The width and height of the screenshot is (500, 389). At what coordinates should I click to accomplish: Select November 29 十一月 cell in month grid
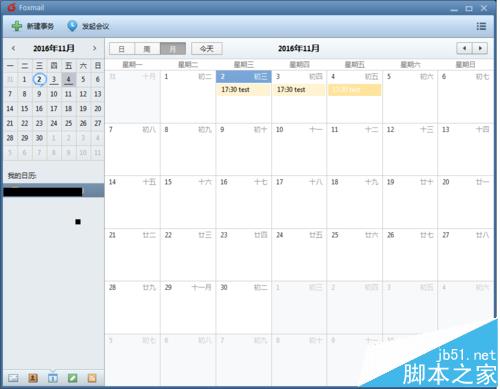(x=188, y=307)
